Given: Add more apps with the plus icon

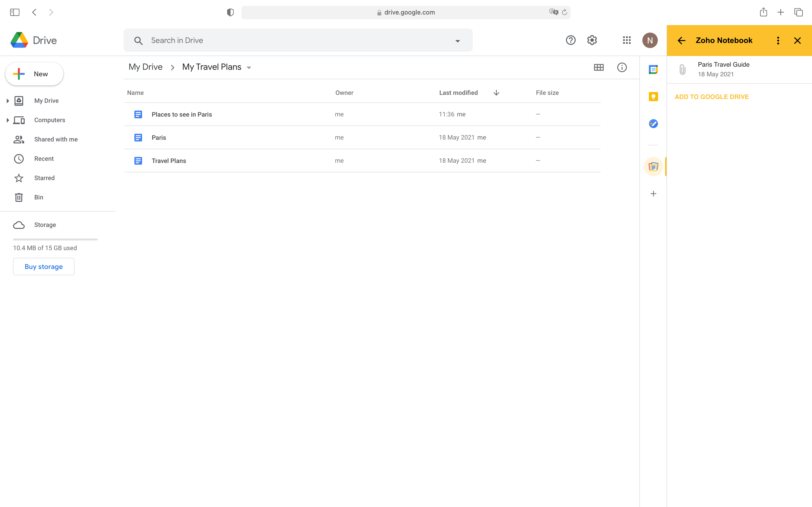Looking at the screenshot, I should (653, 193).
